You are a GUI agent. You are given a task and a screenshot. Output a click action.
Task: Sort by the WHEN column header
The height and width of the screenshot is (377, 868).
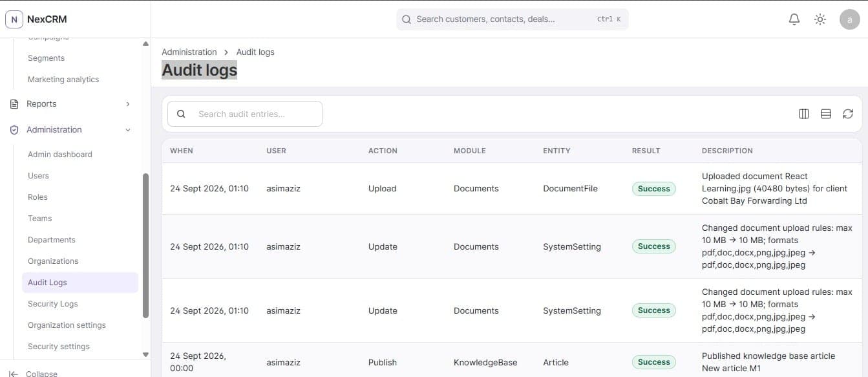(x=182, y=151)
